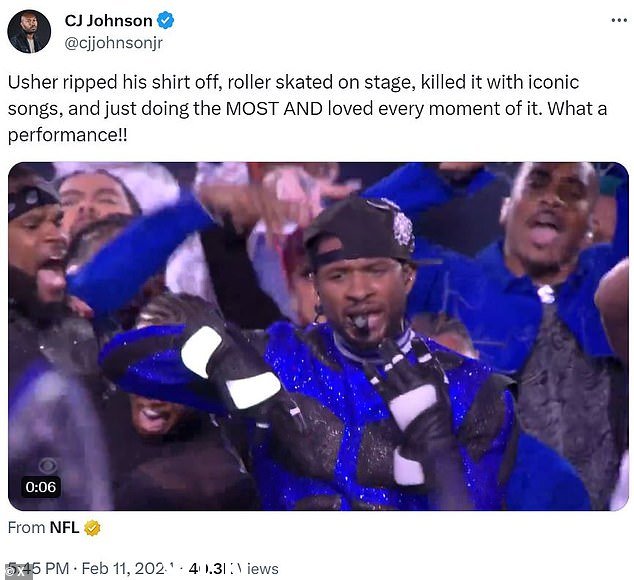The image size is (634, 580).
Task: Click the CJ Johnson display name
Action: [108, 20]
